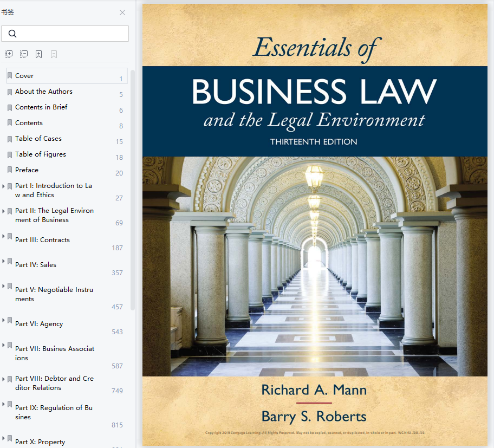Expand the Part VI: Agency bookmark
Image resolution: width=494 pixels, height=448 pixels.
click(3, 320)
